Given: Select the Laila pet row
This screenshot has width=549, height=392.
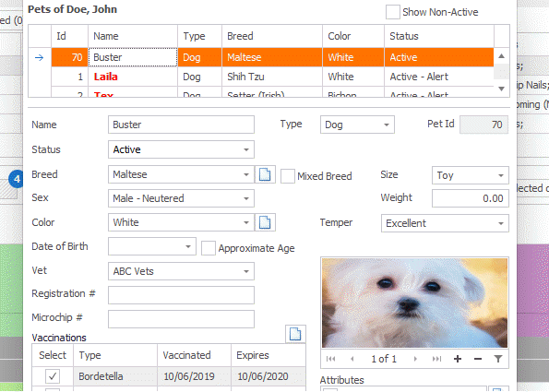Looking at the screenshot, I should 272,77.
